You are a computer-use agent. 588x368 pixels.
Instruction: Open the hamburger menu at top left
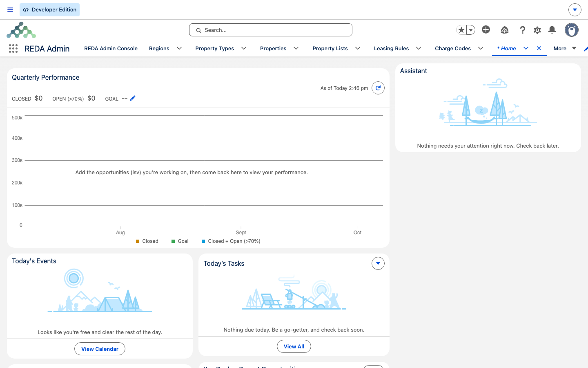coord(10,10)
